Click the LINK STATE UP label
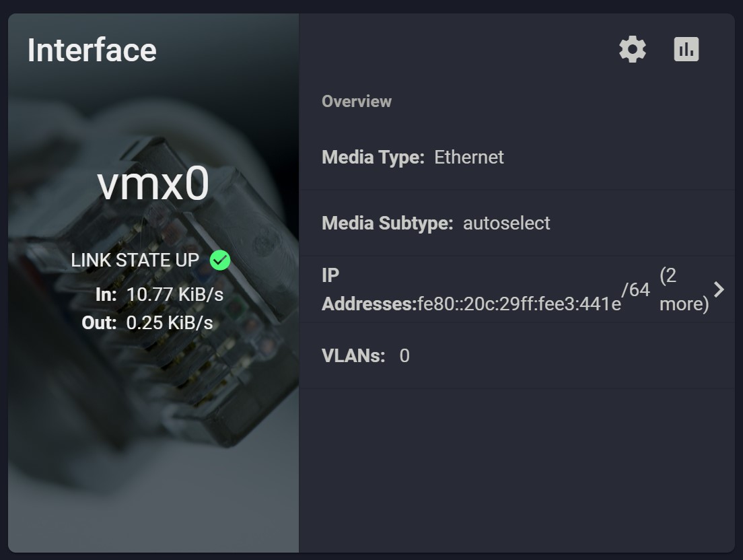The image size is (743, 560). click(x=135, y=260)
